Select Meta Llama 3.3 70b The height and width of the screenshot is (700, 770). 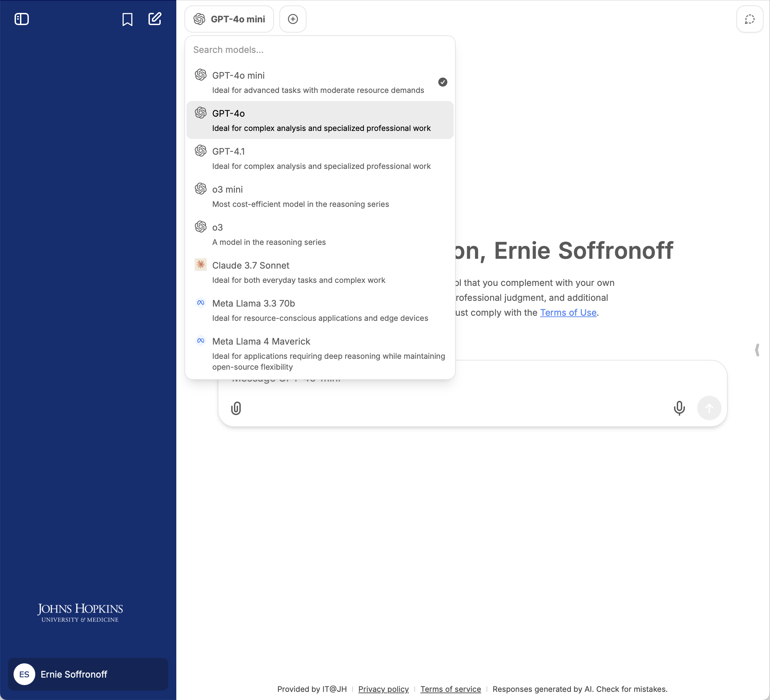click(320, 310)
